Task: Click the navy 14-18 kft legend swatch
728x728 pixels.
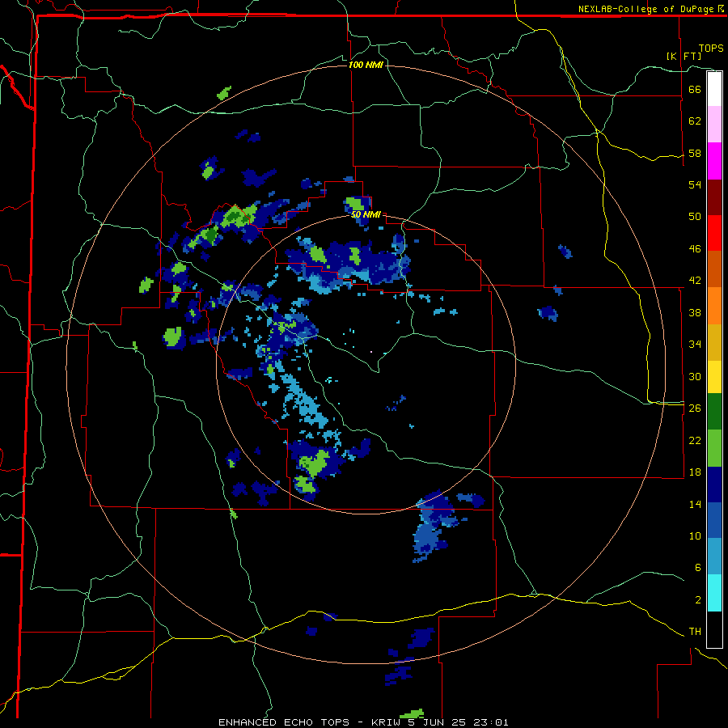Action: point(714,485)
